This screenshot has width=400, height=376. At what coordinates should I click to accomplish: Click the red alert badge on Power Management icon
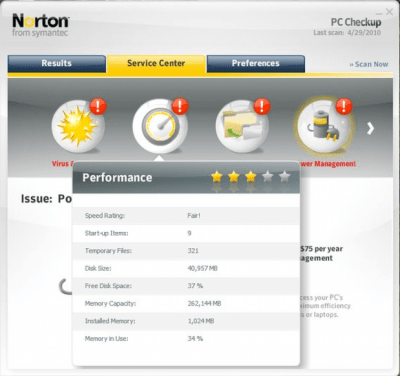tap(344, 106)
